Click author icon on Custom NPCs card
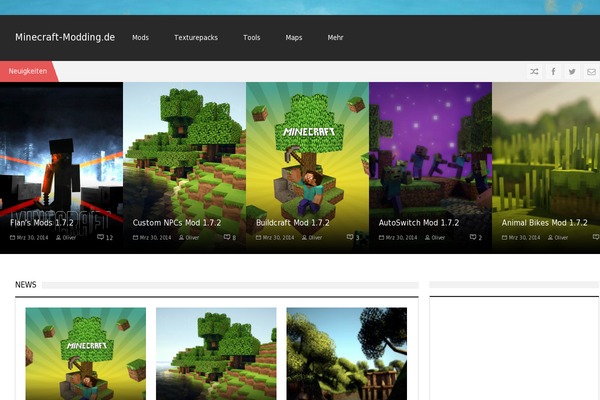 tap(181, 238)
